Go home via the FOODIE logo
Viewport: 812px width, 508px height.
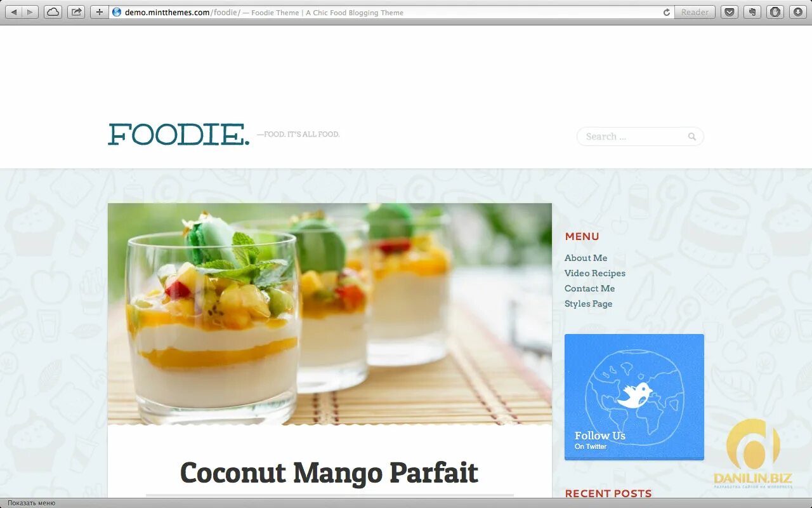pyautogui.click(x=179, y=135)
